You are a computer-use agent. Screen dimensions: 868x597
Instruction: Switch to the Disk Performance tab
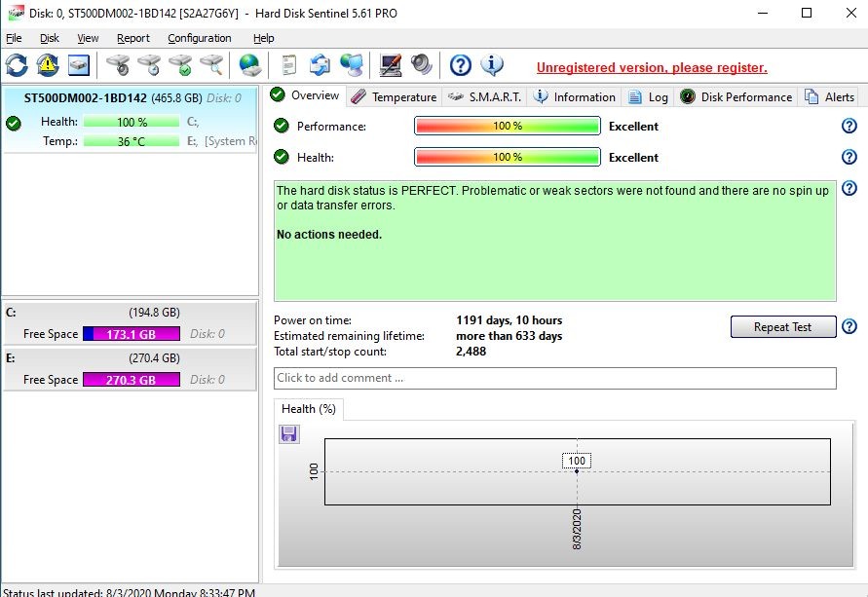click(736, 96)
